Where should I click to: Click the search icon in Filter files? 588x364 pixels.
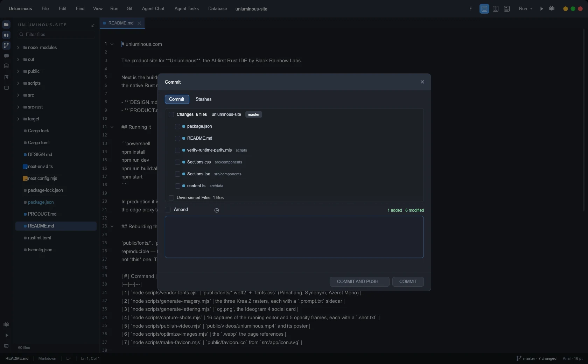[x=22, y=34]
